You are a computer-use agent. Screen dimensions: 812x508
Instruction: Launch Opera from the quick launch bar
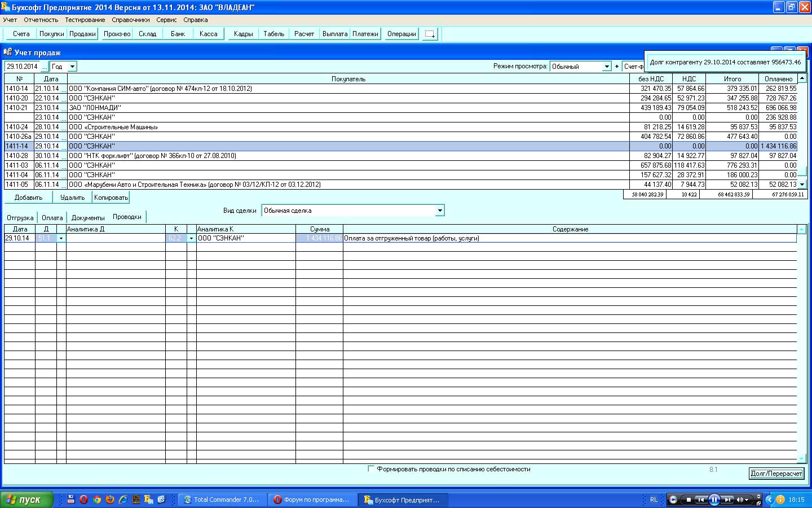coord(83,500)
